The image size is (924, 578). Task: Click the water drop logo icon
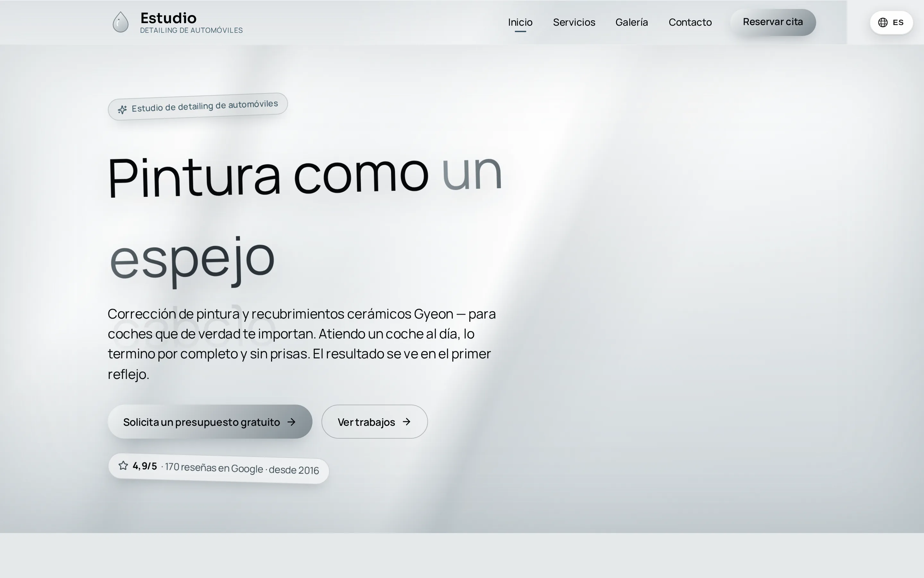121,22
